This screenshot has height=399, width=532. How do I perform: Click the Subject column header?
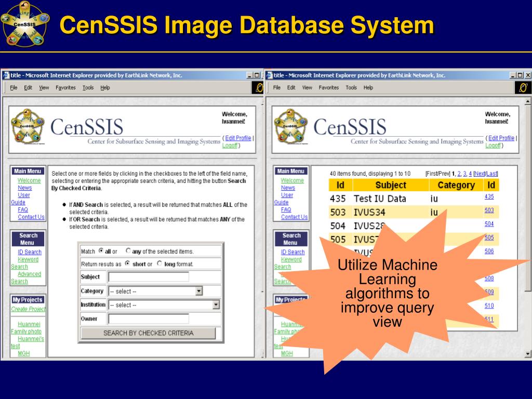pos(391,185)
